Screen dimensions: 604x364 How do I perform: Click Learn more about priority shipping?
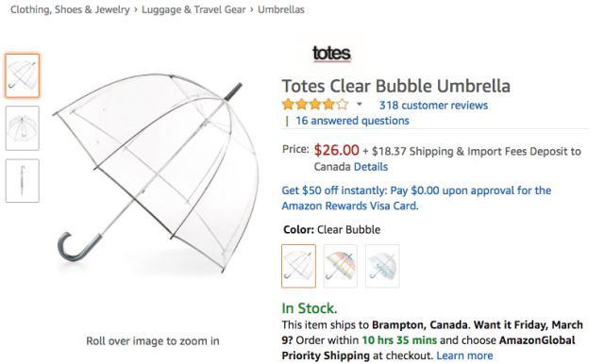coord(464,356)
